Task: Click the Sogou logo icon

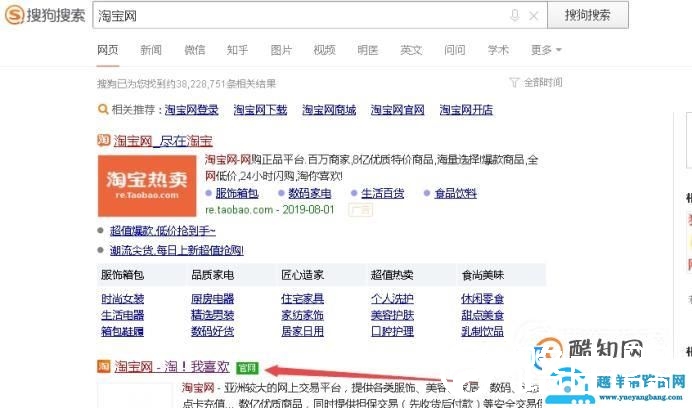Action: click(x=14, y=15)
